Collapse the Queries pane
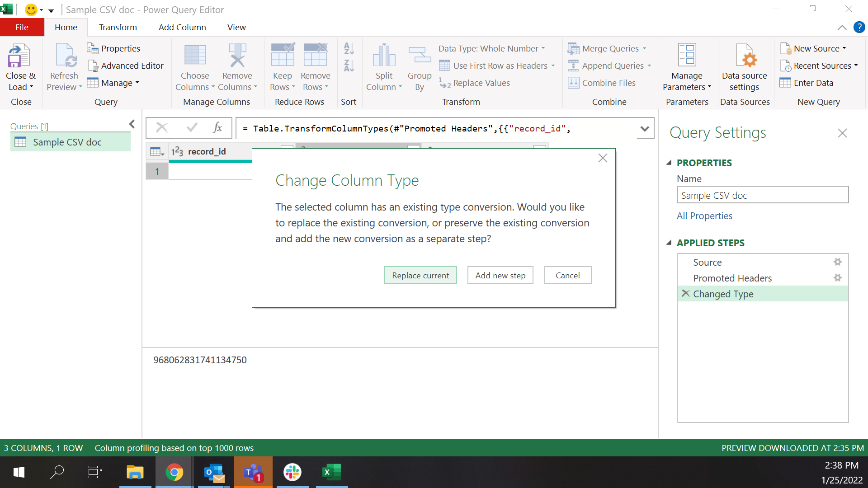 point(132,124)
